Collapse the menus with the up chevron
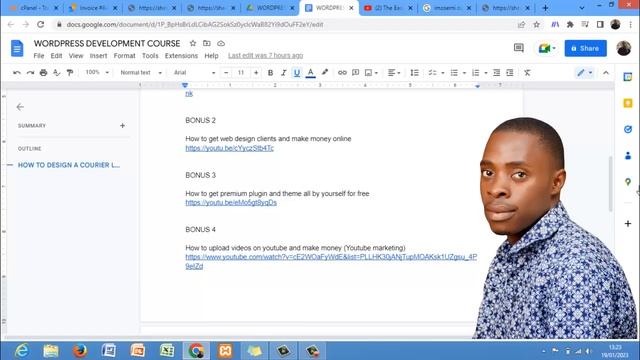640x360 pixels. 606,73
